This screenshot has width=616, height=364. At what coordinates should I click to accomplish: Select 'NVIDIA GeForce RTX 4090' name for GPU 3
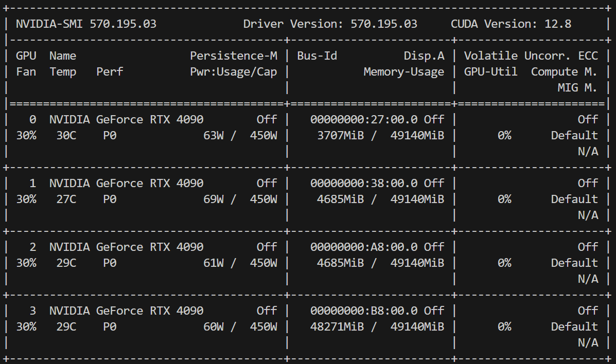click(x=127, y=311)
